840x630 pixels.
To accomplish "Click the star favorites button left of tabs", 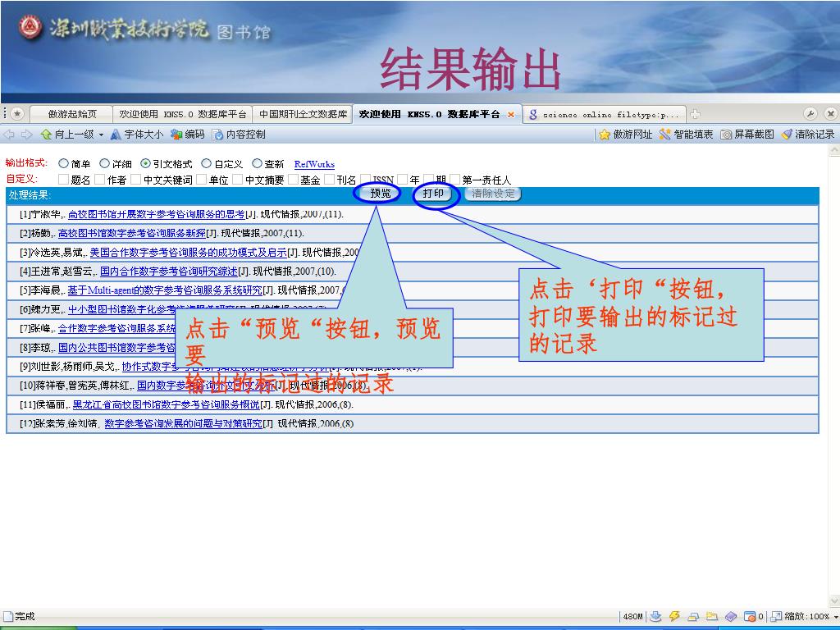I will (x=17, y=113).
